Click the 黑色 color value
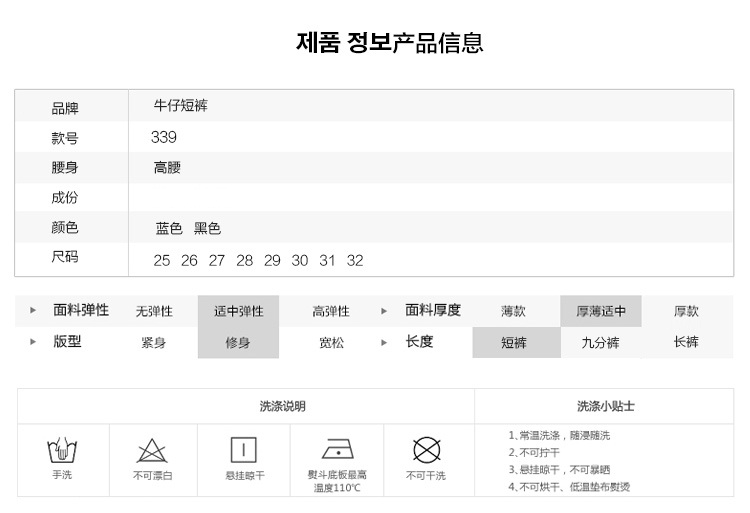This screenshot has height=513, width=750. pos(207,229)
